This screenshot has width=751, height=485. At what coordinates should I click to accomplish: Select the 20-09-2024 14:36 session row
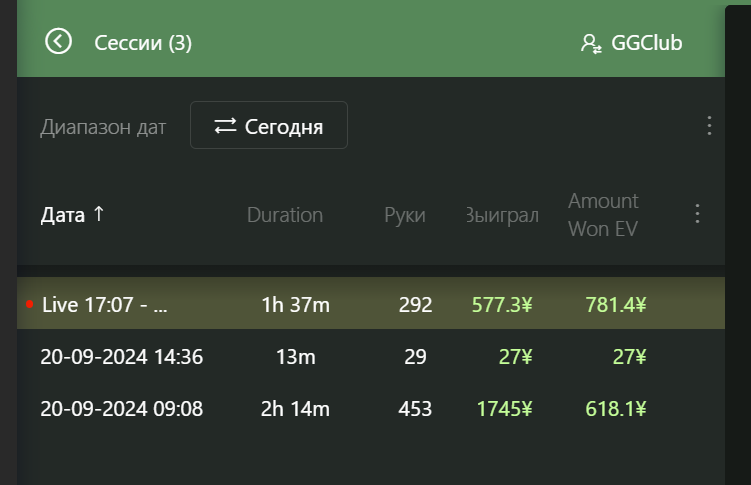[371, 357]
